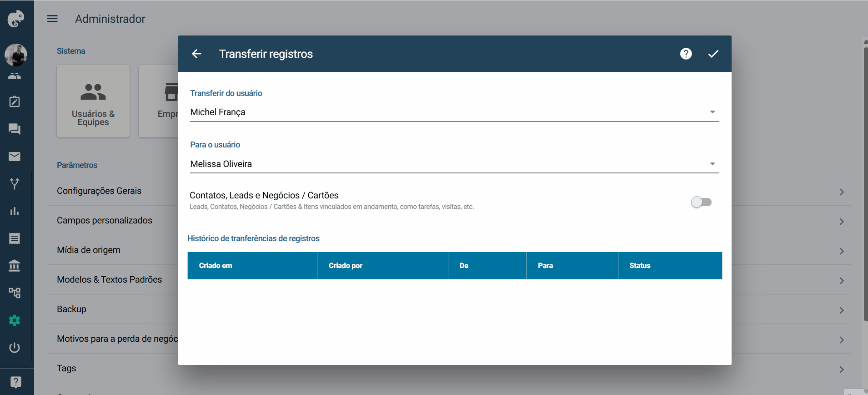Viewport: 868px width, 395px height.
Task: Confirm transfer with the checkmark icon
Action: point(713,54)
